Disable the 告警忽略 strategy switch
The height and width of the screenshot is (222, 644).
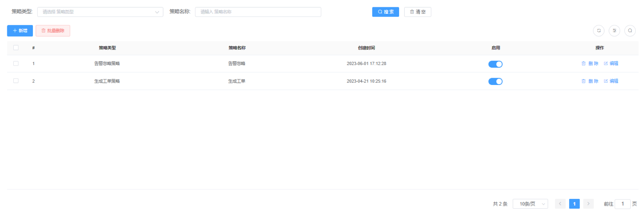495,64
